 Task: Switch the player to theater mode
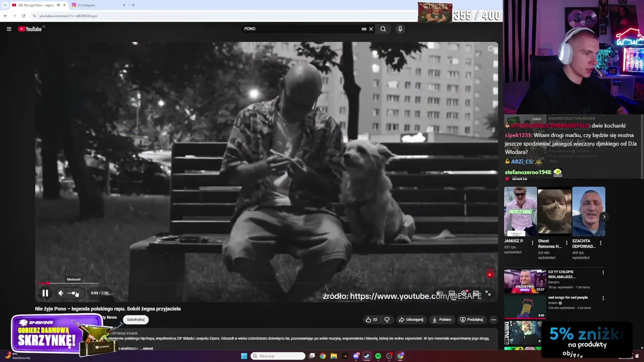click(x=476, y=293)
